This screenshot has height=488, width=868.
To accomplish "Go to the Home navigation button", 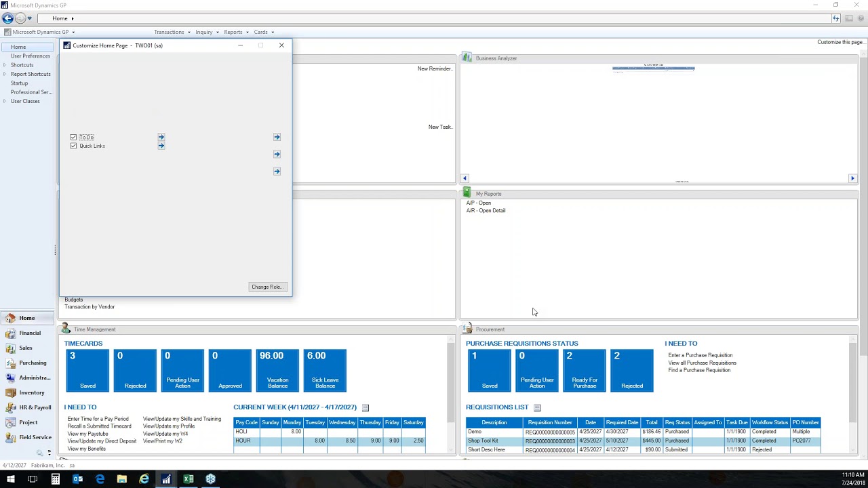I will 28,318.
